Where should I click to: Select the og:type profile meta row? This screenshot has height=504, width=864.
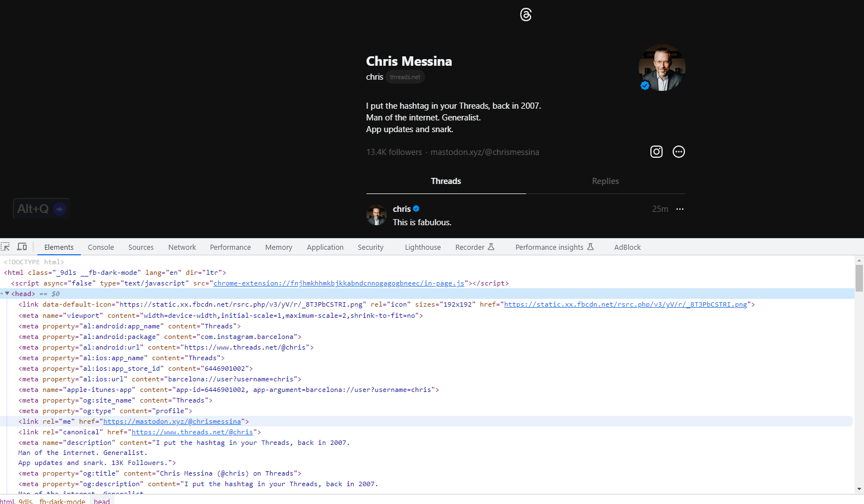pos(427,411)
